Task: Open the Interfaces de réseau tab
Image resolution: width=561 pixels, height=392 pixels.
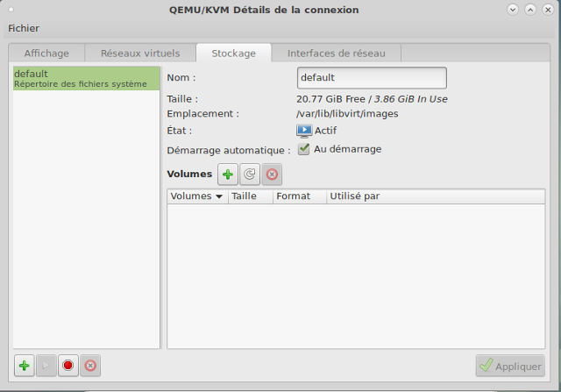Action: click(x=337, y=53)
